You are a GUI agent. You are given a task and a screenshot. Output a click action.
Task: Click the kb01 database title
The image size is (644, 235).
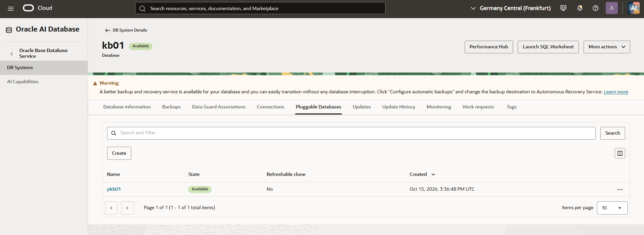tap(113, 45)
